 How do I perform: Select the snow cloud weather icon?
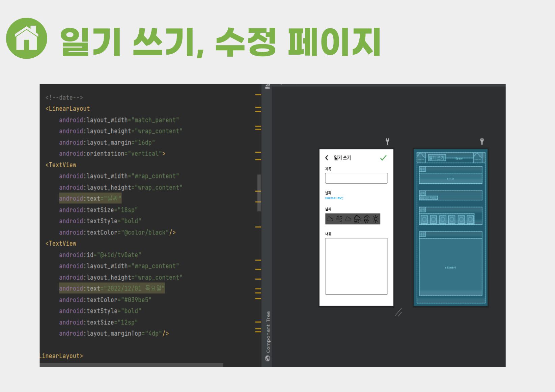pos(366,219)
